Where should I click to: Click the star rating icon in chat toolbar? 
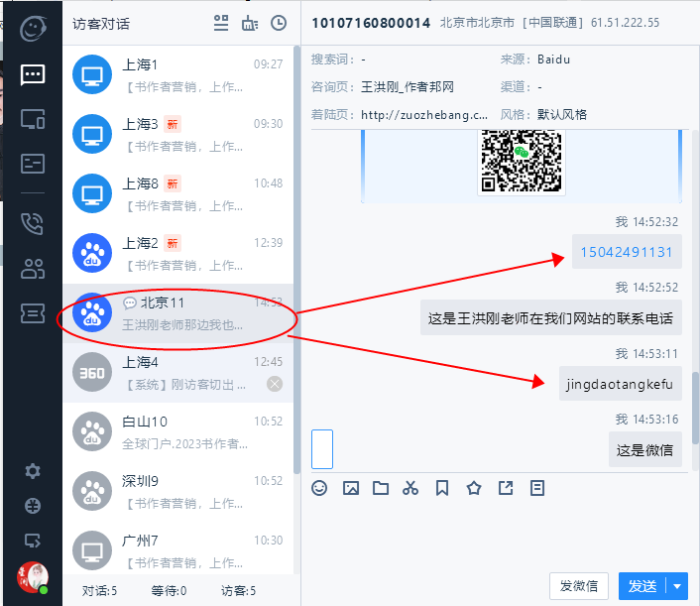(x=474, y=488)
